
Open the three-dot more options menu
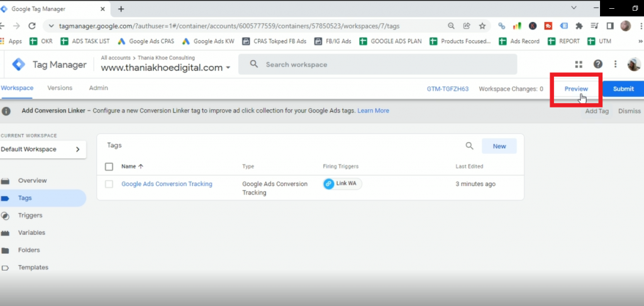(615, 64)
